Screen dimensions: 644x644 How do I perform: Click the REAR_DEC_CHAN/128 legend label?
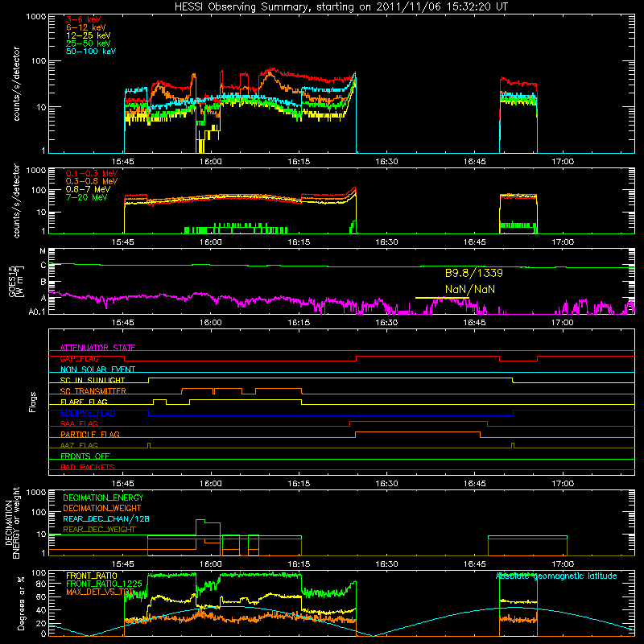[106, 519]
